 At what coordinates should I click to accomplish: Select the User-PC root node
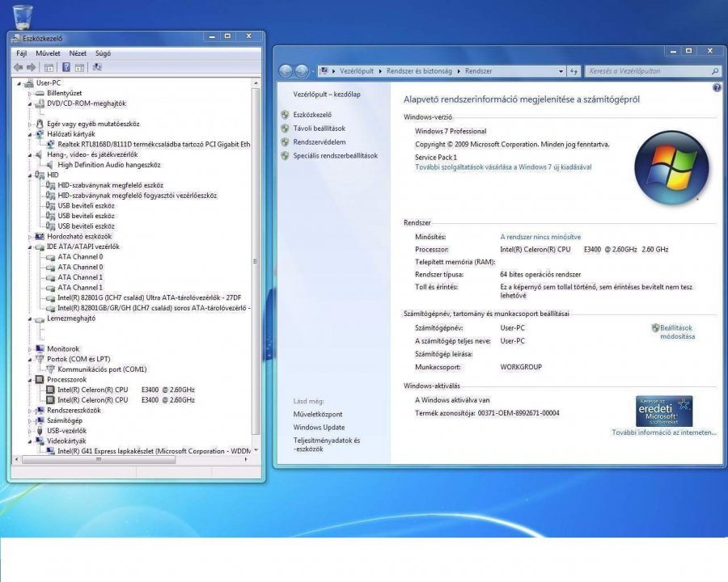click(x=49, y=82)
